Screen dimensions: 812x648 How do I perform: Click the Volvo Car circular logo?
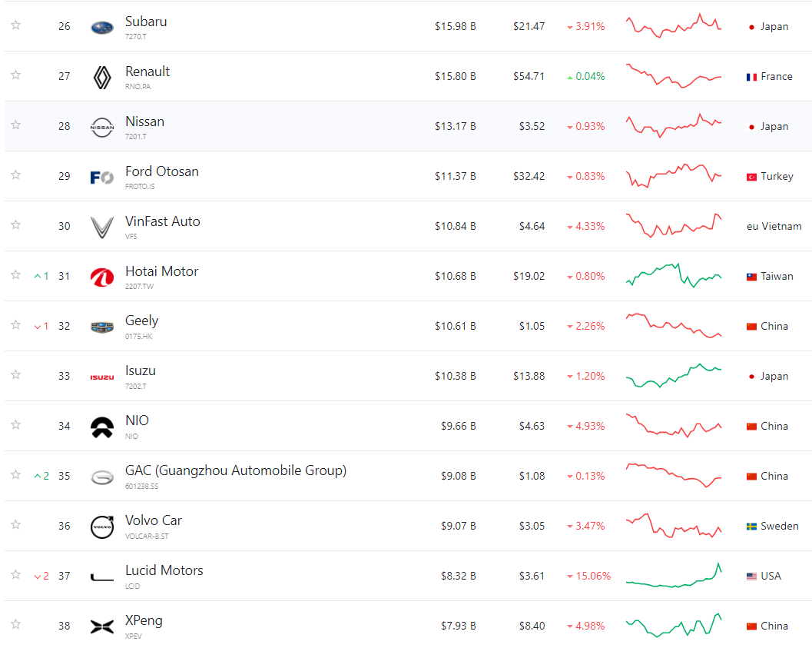point(102,527)
